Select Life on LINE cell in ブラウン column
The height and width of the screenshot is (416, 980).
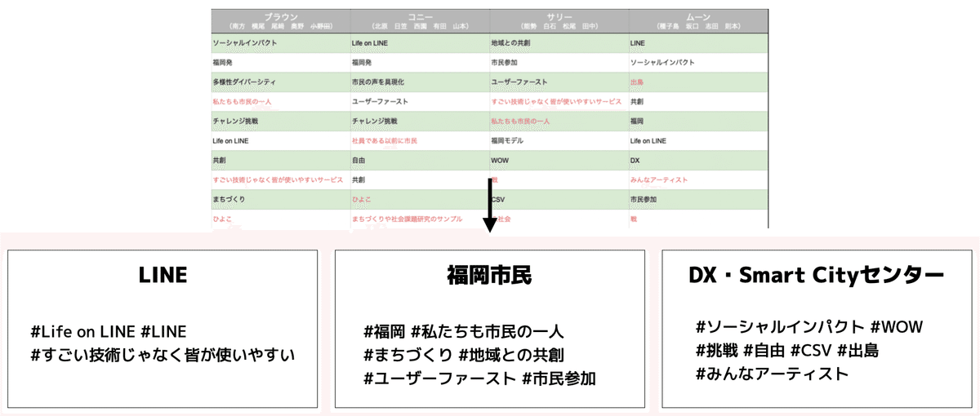[280, 140]
